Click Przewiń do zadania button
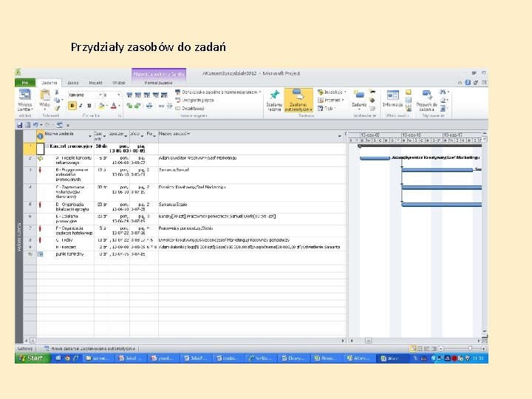Viewport: 532px width, 399px height. pyautogui.click(x=426, y=100)
